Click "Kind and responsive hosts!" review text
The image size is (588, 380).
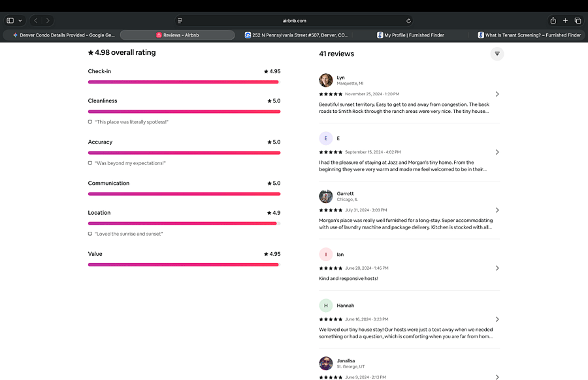pos(348,278)
